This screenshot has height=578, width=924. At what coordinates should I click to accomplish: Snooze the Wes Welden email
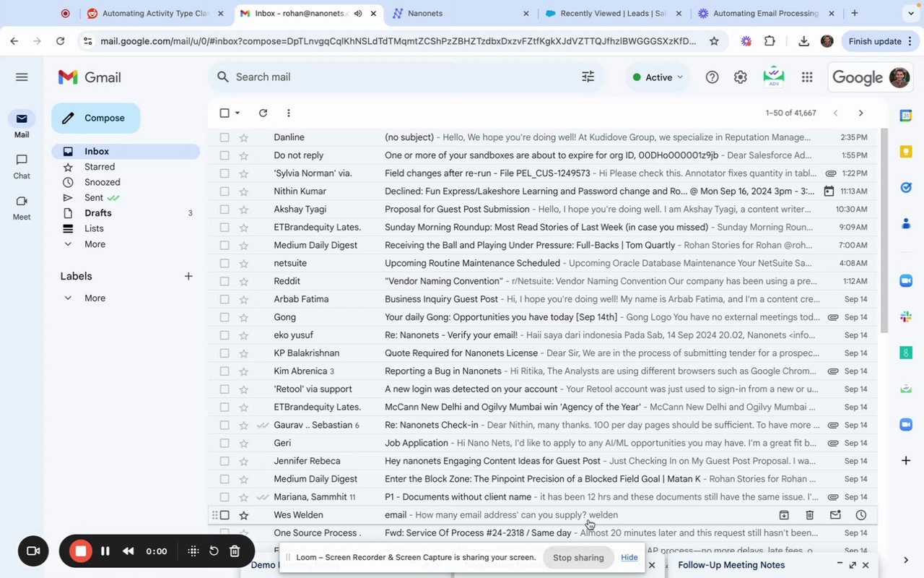click(x=861, y=515)
